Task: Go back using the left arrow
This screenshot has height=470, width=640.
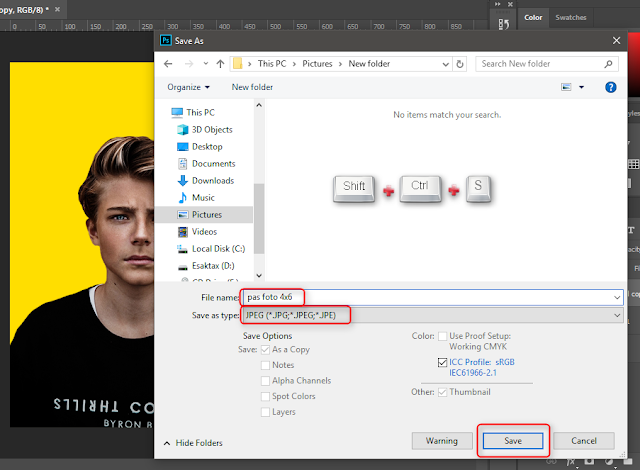Action: click(x=168, y=64)
